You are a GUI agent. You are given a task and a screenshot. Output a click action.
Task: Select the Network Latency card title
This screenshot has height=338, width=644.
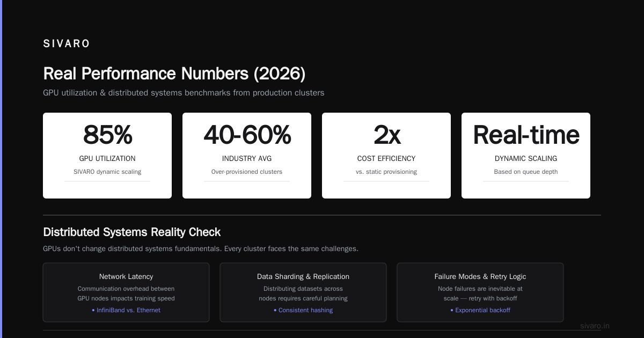(x=126, y=277)
